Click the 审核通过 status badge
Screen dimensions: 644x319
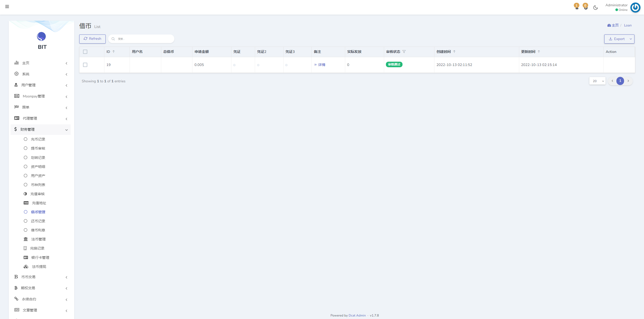(394, 64)
